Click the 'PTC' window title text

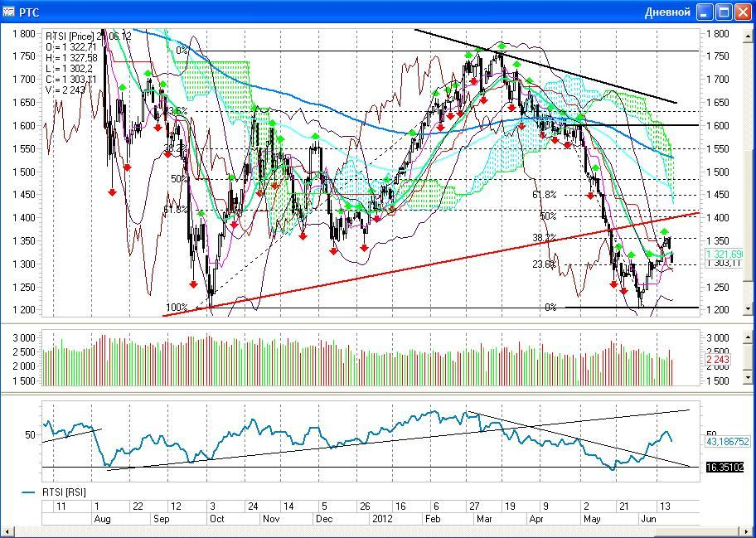click(x=29, y=13)
